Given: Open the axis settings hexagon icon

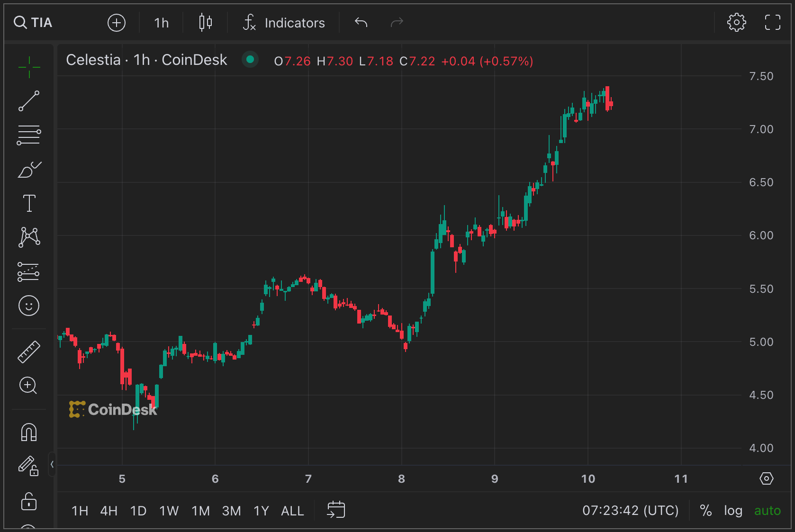Looking at the screenshot, I should [x=767, y=478].
